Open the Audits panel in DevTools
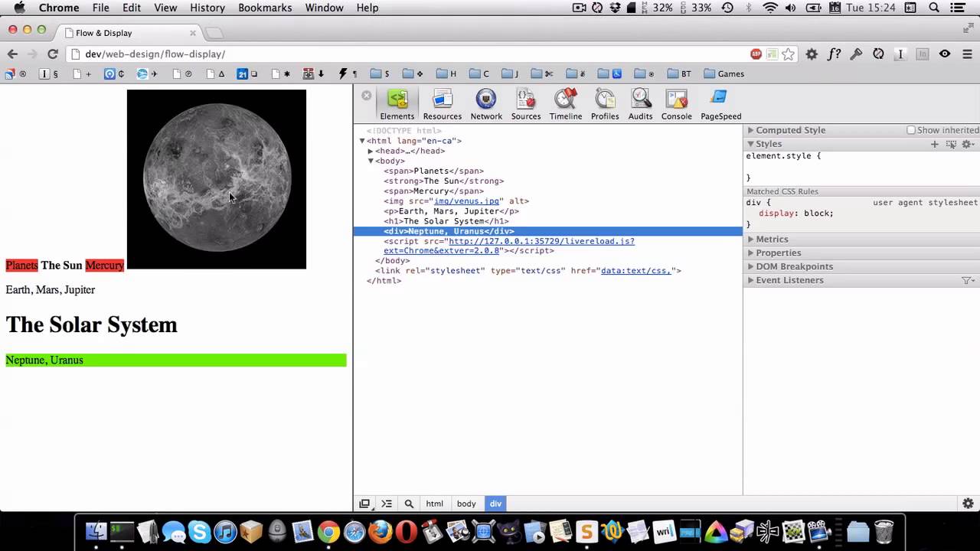This screenshot has width=980, height=551. tap(640, 105)
